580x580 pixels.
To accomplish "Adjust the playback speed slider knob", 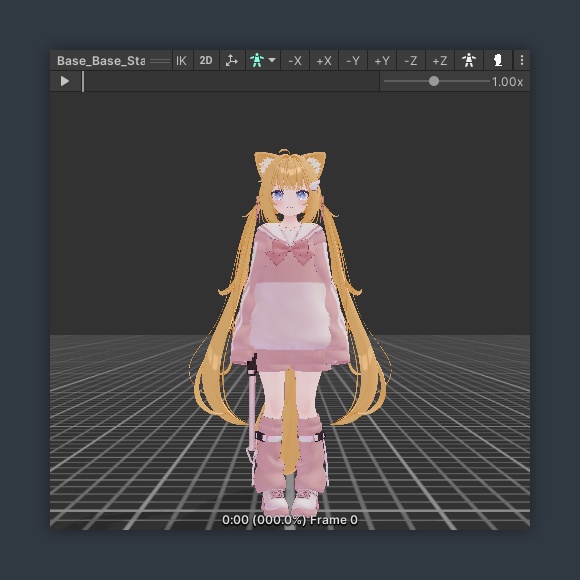I will (x=434, y=81).
